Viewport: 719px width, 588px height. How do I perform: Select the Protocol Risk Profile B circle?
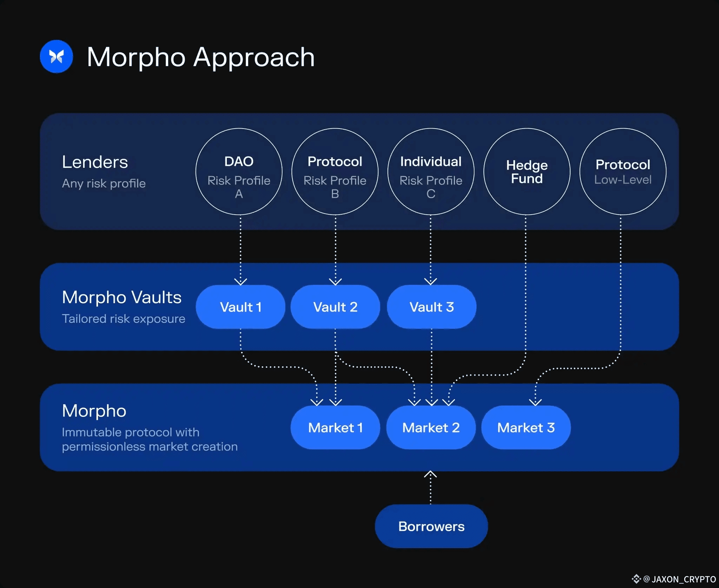coord(335,171)
